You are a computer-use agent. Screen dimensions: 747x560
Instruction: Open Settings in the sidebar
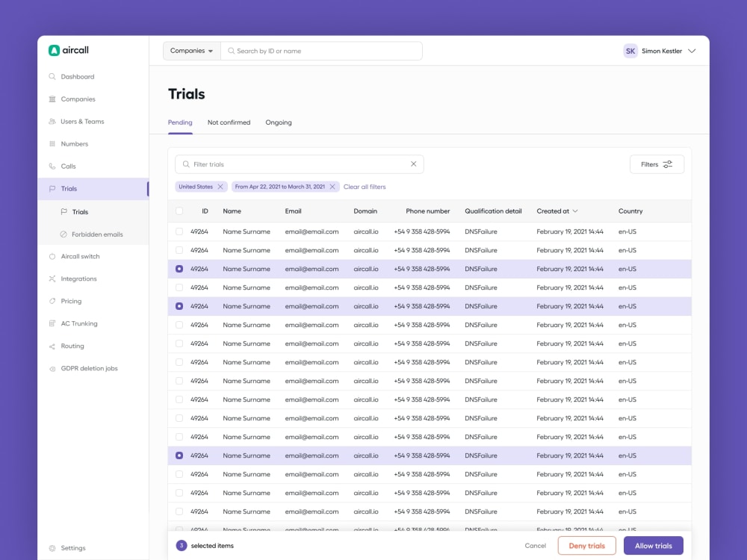point(93,548)
